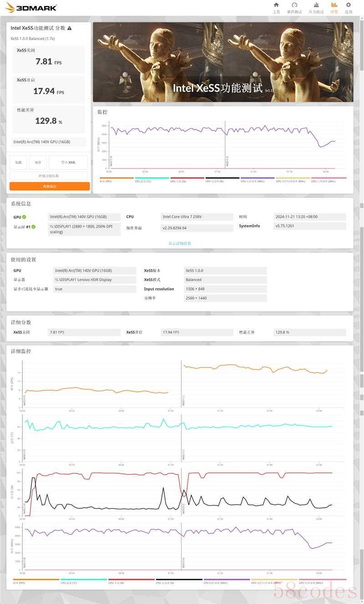
Task: Click the warning triangle beside the XeSS score title
Action: [70, 28]
